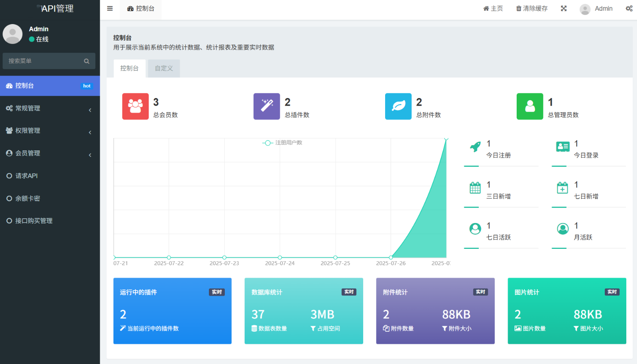Toggle the 注册用户数 chart legend
Viewport: 637px width, 364px height.
click(282, 143)
